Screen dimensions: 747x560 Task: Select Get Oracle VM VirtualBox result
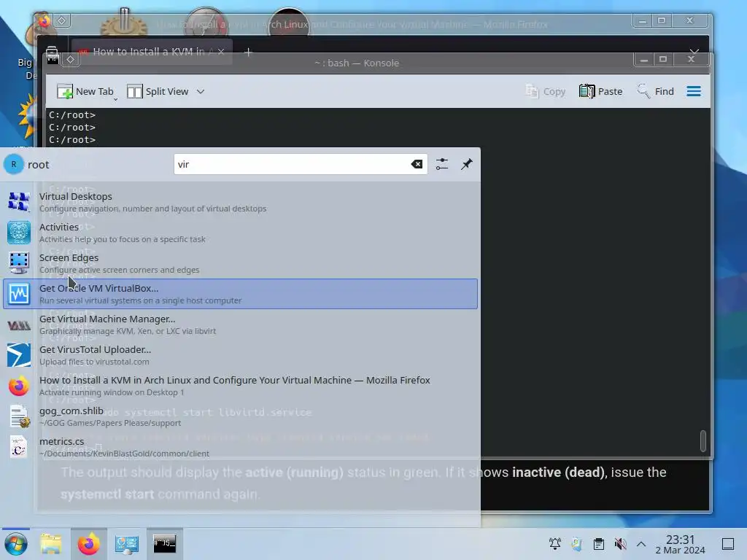click(x=240, y=294)
